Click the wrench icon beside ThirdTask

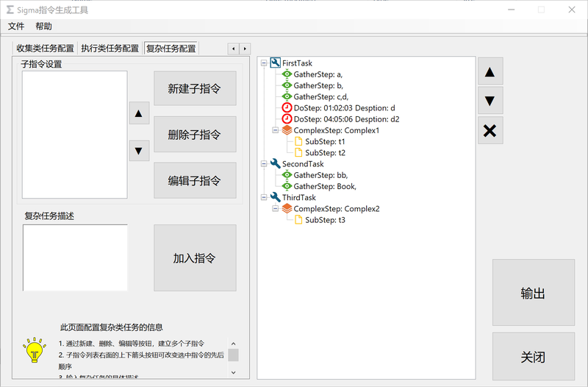(x=275, y=197)
